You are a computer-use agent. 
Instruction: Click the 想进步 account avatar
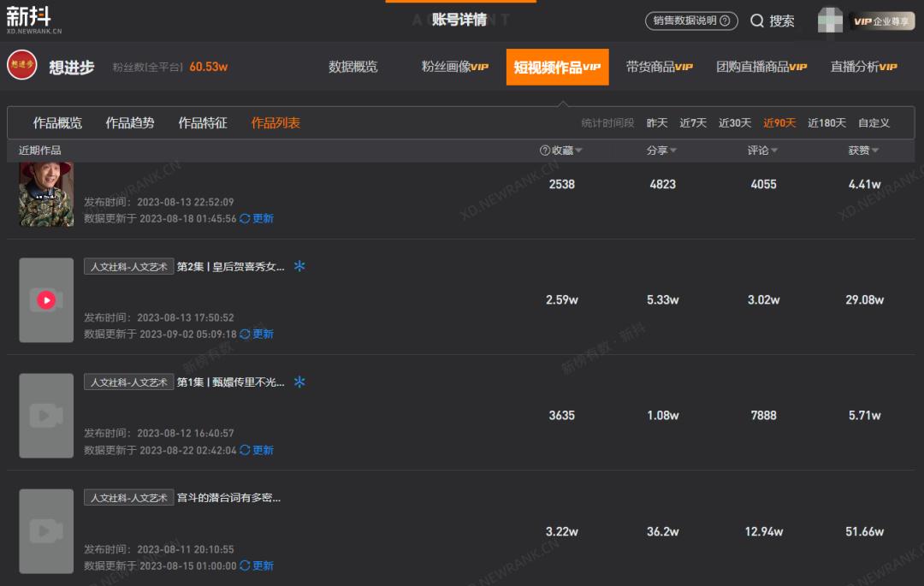click(x=21, y=65)
